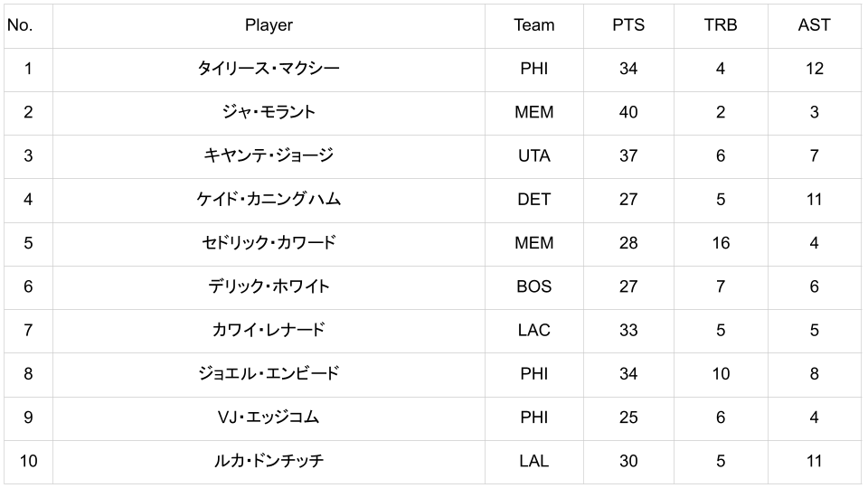Click the 40 points cell
Viewport: 868px width, 488px height.
click(628, 112)
